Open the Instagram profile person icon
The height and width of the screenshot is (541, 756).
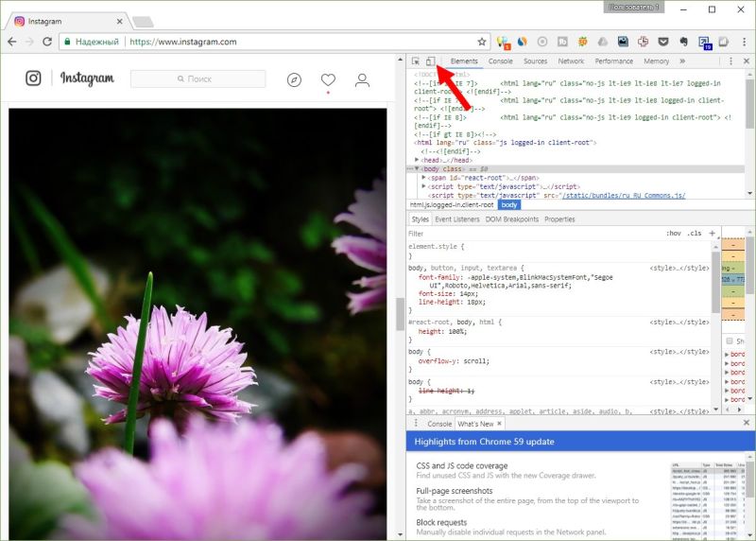pyautogui.click(x=362, y=80)
